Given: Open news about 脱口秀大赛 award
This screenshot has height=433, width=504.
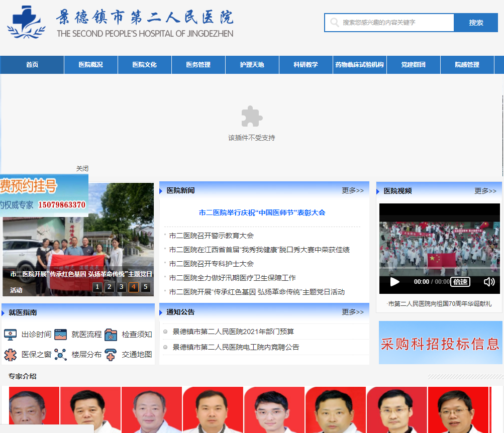Looking at the screenshot, I should (x=259, y=250).
